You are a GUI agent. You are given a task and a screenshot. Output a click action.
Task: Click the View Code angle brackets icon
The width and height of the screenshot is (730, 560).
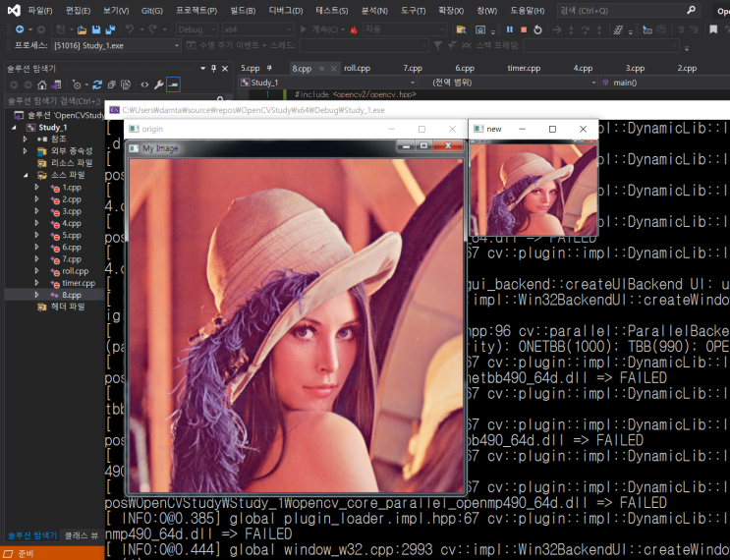pos(144,84)
